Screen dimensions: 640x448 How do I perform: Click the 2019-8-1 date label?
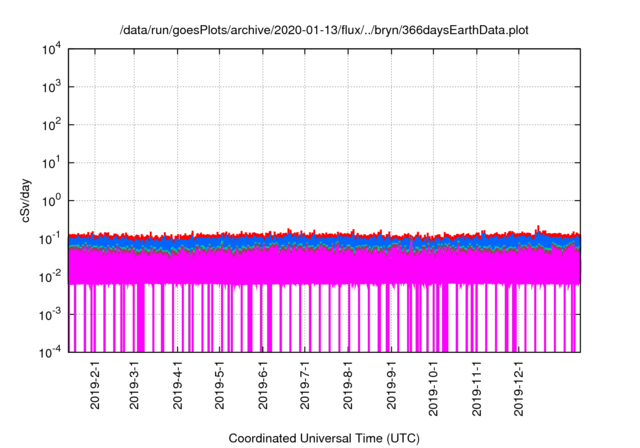pyautogui.click(x=347, y=385)
